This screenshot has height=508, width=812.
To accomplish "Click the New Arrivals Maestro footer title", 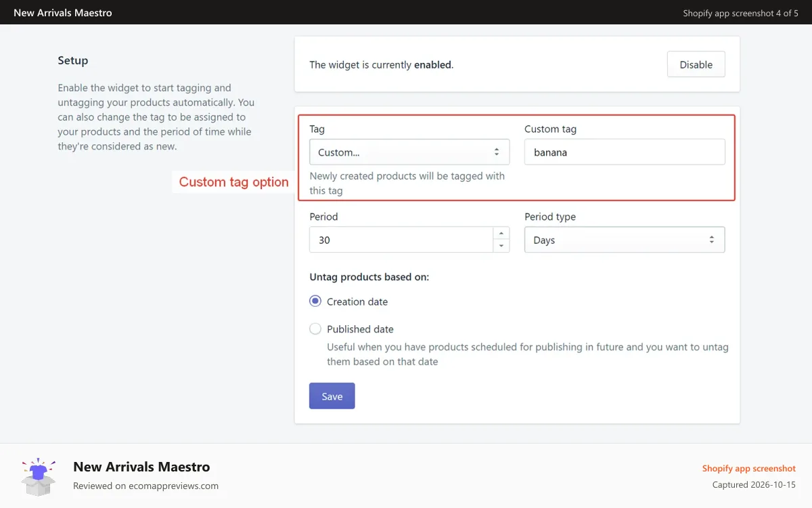I will pos(141,467).
